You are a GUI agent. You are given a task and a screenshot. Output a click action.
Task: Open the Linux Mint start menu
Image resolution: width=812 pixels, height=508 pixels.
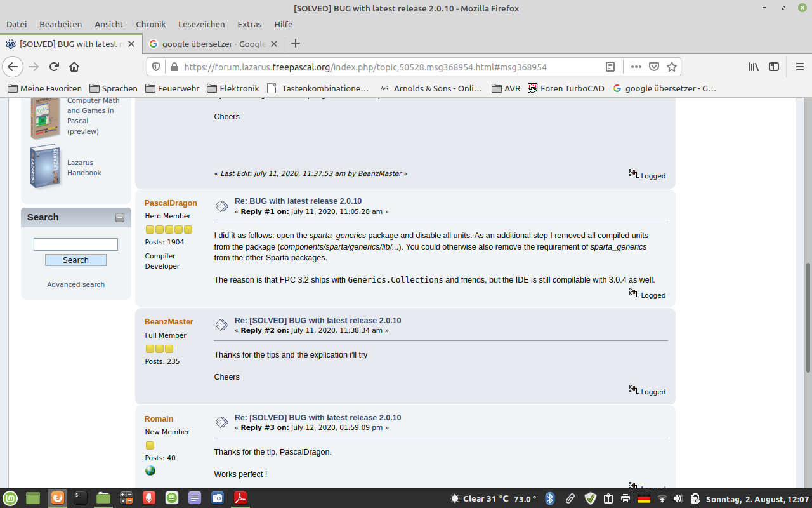click(x=10, y=498)
